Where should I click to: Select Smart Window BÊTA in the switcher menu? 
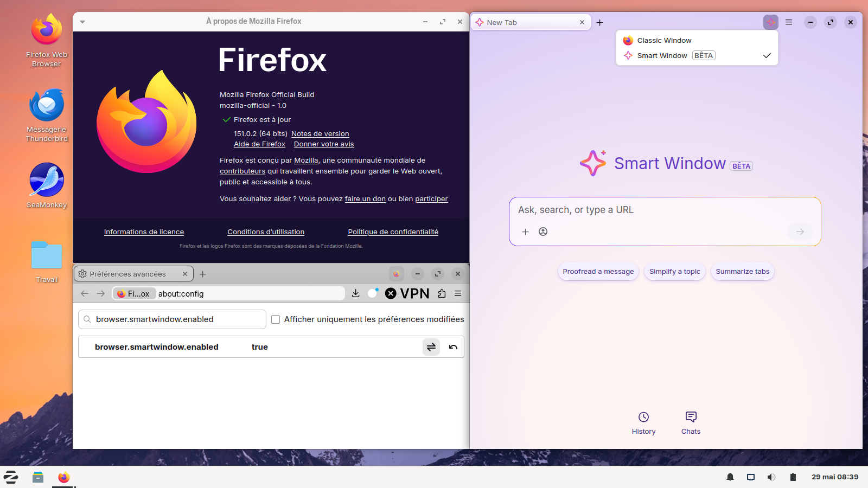point(697,55)
